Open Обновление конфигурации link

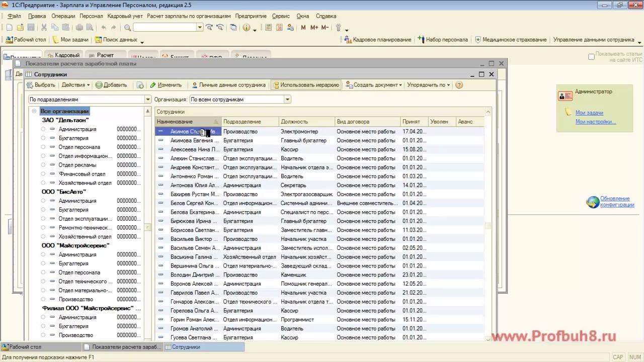[617, 202]
